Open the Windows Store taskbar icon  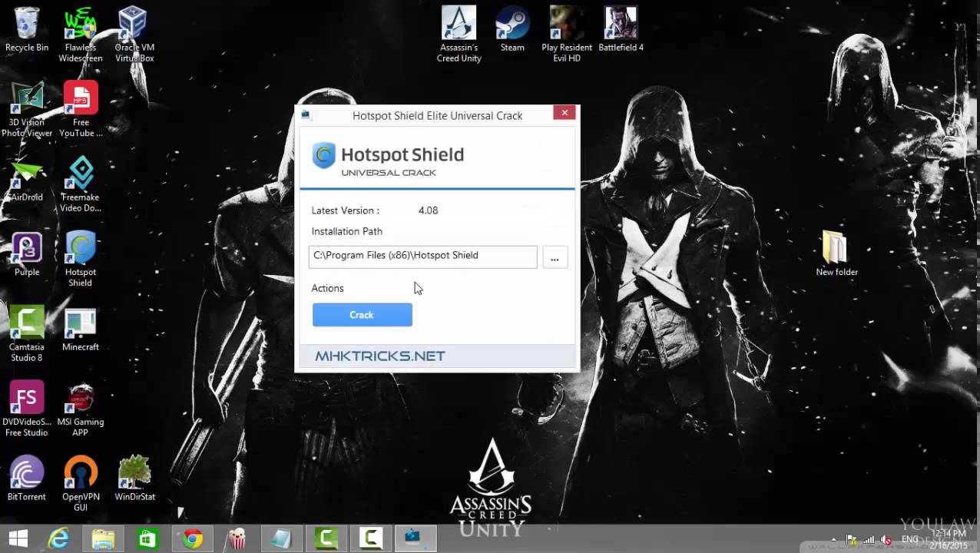tap(147, 539)
